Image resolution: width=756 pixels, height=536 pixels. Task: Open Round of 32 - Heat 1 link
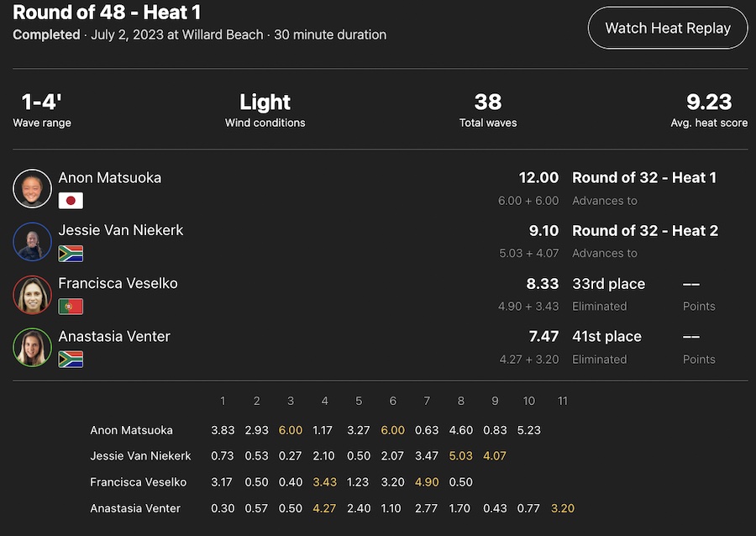tap(644, 178)
